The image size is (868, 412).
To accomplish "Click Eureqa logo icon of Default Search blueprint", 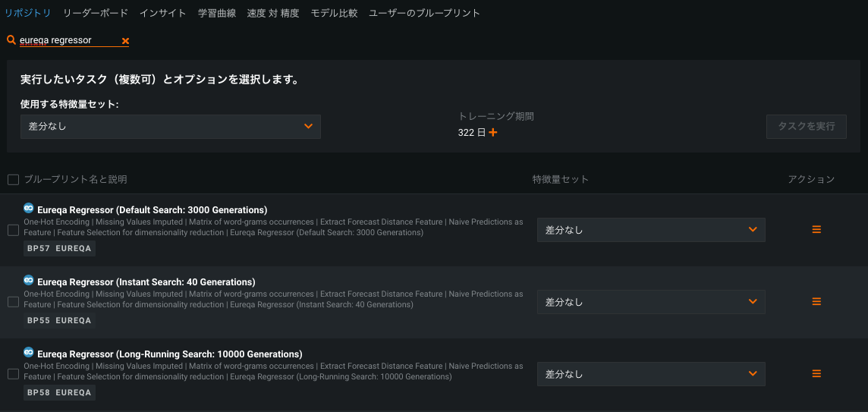I will [29, 208].
